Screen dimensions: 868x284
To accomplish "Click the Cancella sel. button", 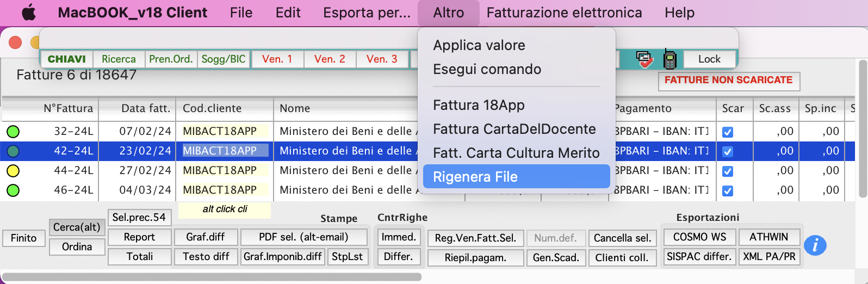I will tap(622, 238).
